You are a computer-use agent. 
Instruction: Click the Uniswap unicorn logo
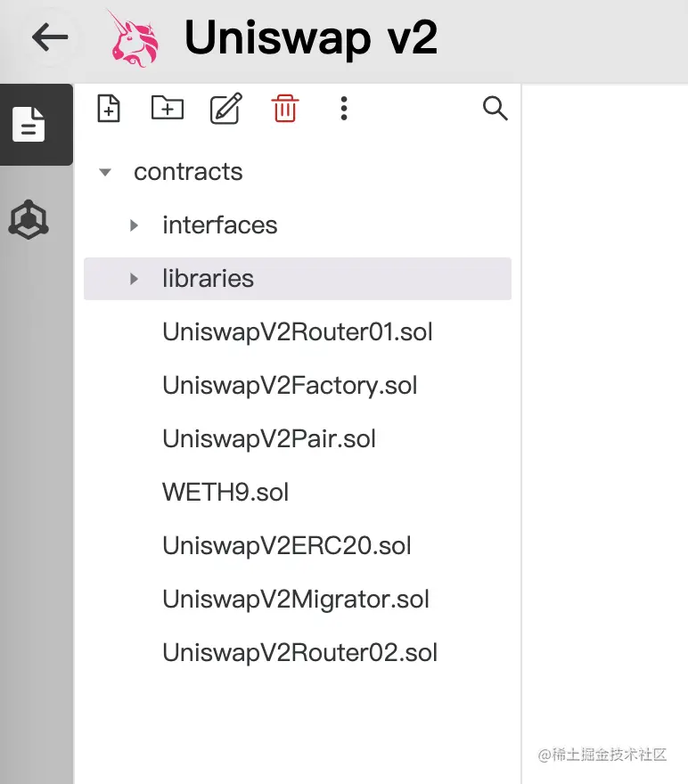point(133,38)
